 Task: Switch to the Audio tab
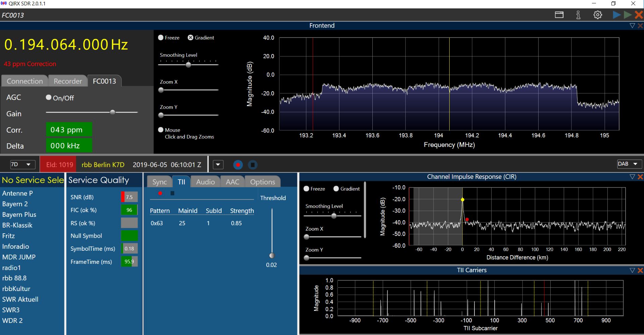point(205,182)
